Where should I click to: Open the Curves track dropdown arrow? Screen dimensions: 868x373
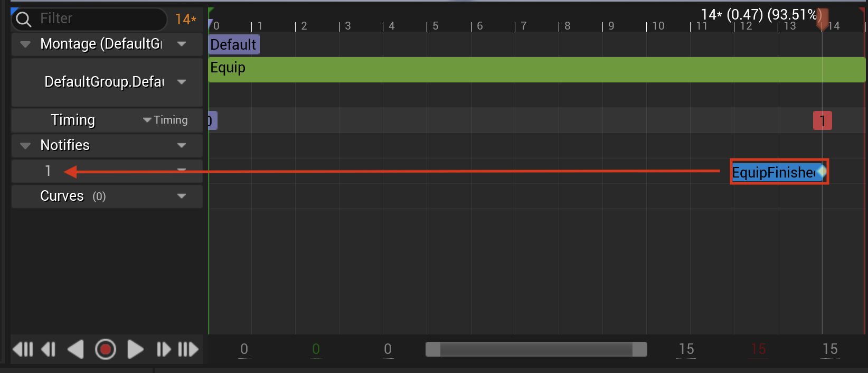tap(182, 196)
